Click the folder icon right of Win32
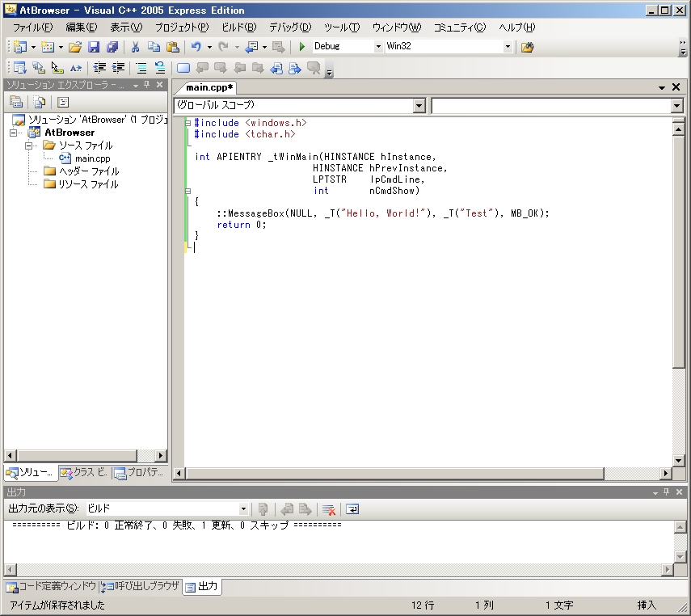Image resolution: width=691 pixels, height=616 pixels. pyautogui.click(x=528, y=47)
